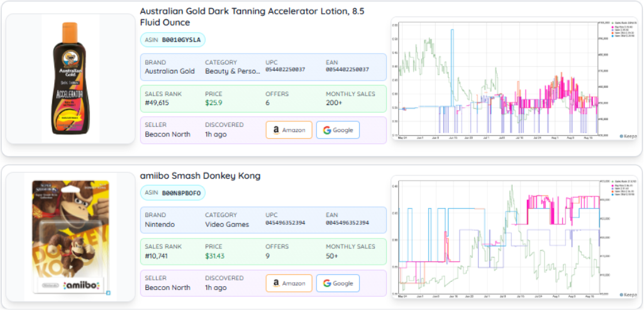Copy ASIN B0010GYSLA badge
644x310 pixels.
pos(173,40)
